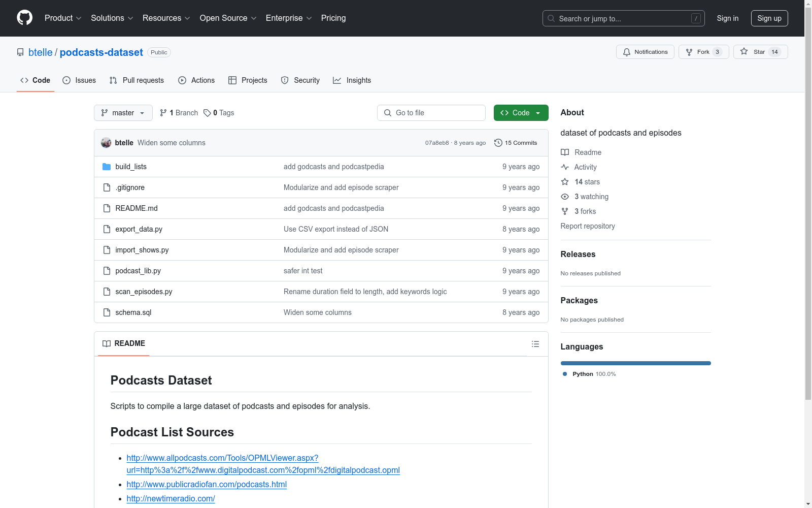Fork the podcasts-dataset repository
Viewport: 812px width, 508px height.
[703, 52]
